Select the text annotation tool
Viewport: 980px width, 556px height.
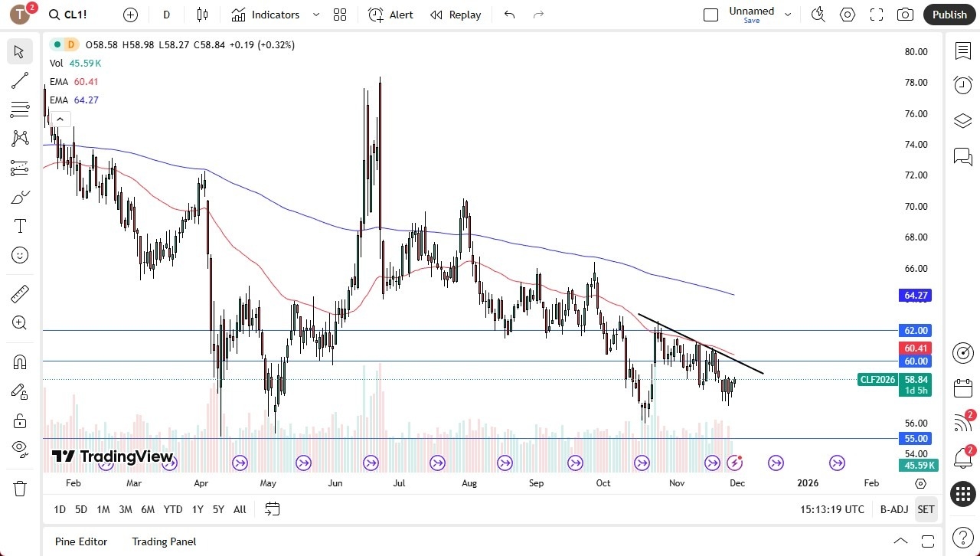[19, 226]
